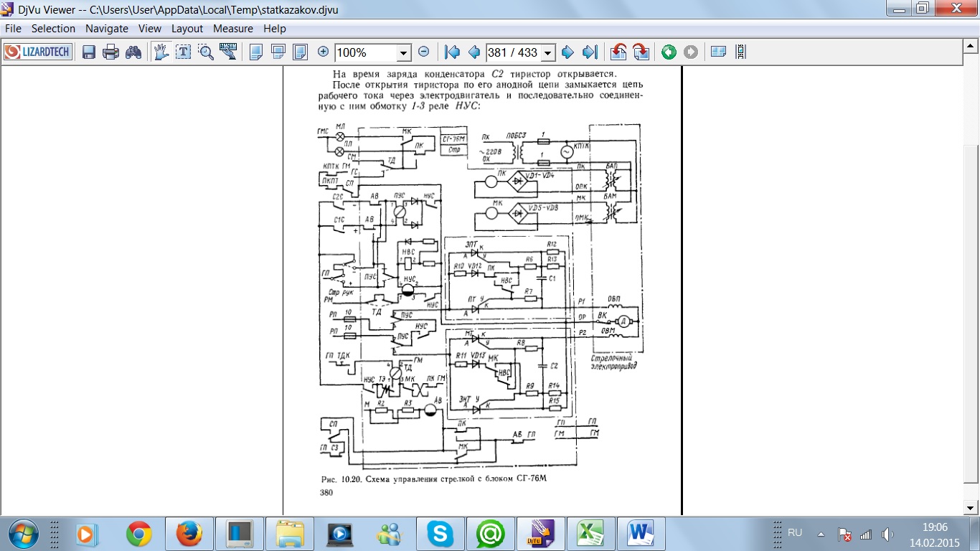Open the Navigate menu
This screenshot has width=980, height=551.
106,29
